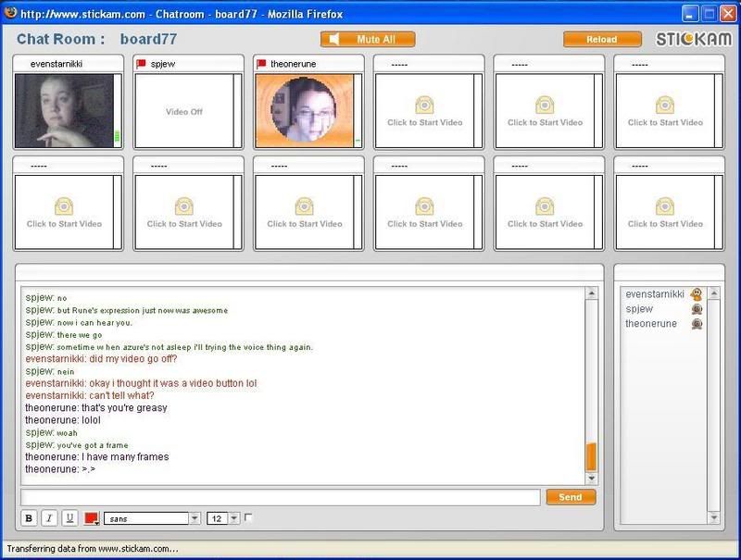Click the Reload button
The width and height of the screenshot is (741, 560).
(602, 39)
